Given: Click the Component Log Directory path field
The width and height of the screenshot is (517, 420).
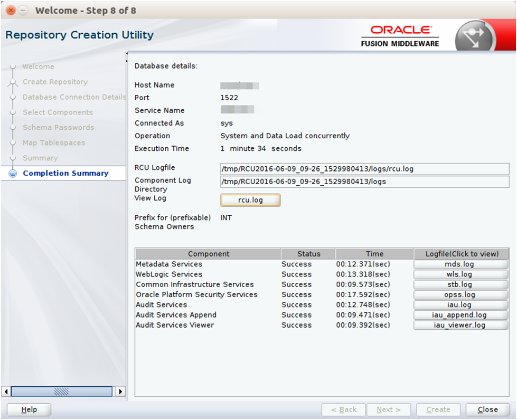Looking at the screenshot, I should (365, 182).
